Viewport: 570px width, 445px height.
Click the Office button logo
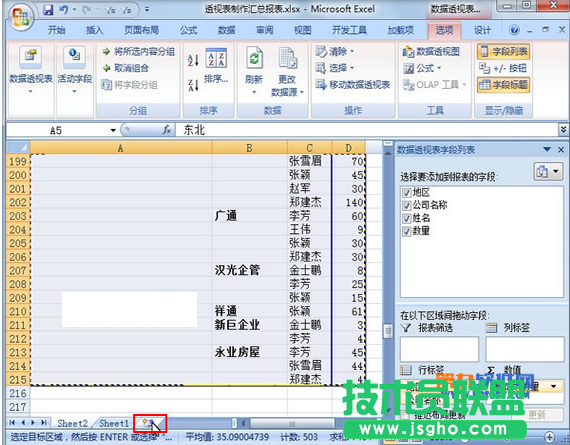[x=20, y=17]
